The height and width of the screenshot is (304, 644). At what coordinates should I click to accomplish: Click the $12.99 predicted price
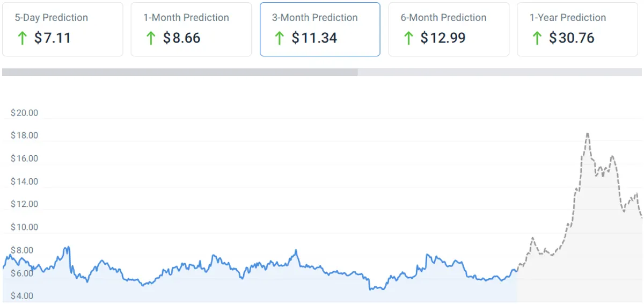pyautogui.click(x=443, y=38)
